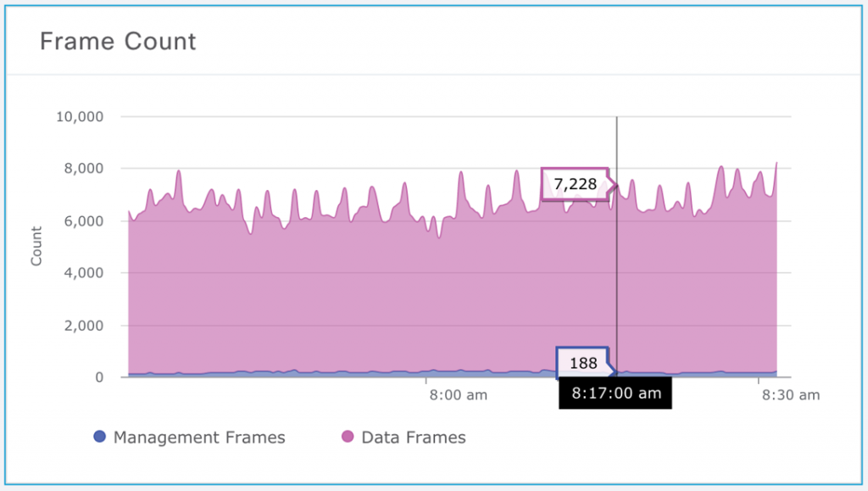Toggle the Management Frames legend label
This screenshot has width=868, height=491.
click(199, 438)
